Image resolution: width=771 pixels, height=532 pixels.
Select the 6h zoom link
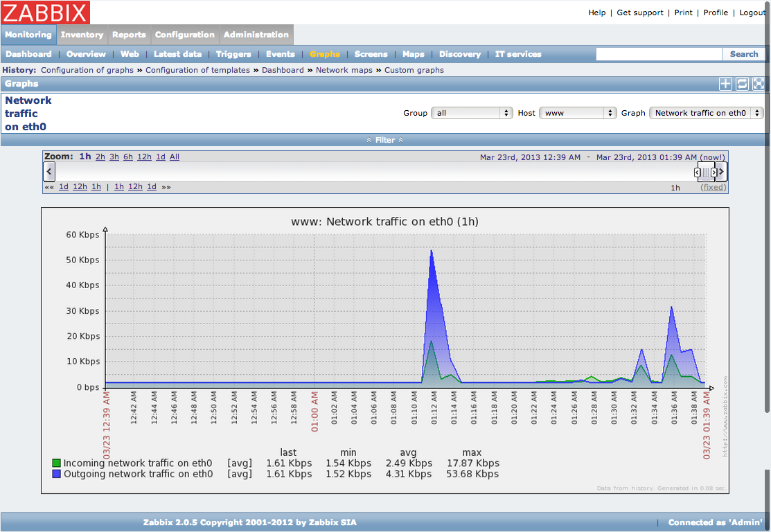pos(127,157)
